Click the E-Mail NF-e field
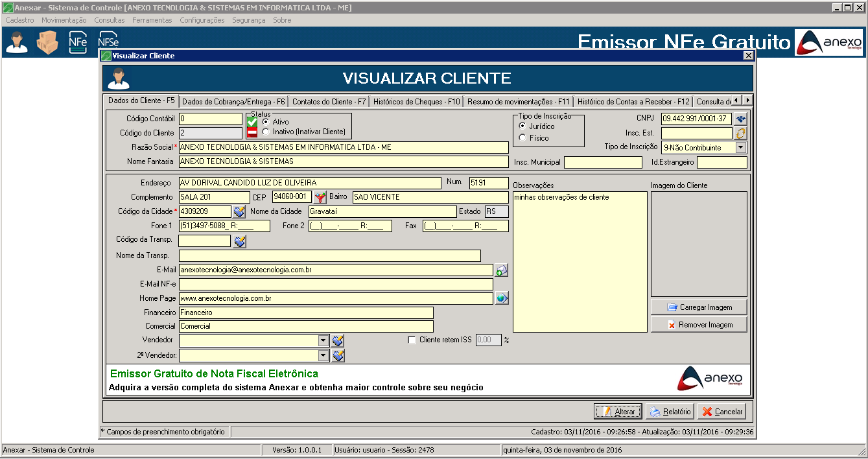This screenshot has width=868, height=459. click(x=336, y=284)
